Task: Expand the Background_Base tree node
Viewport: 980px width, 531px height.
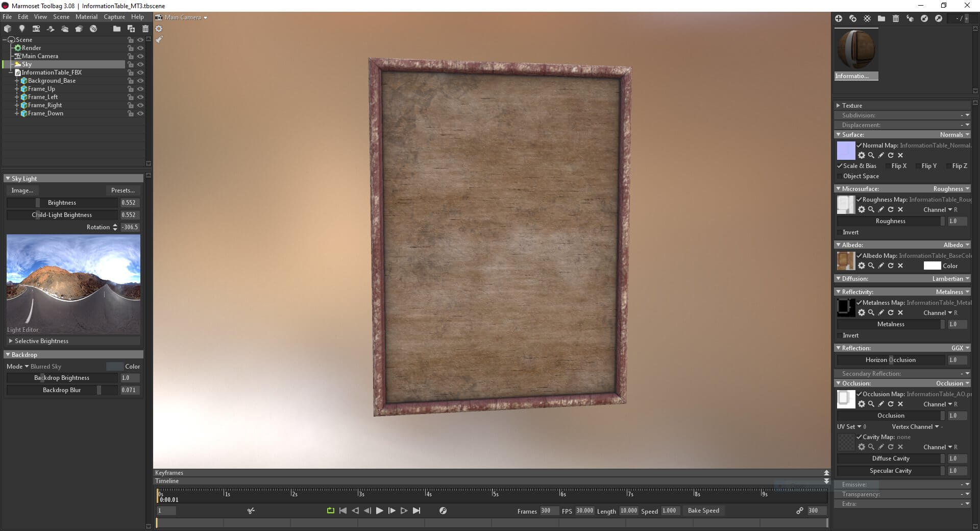Action: (x=17, y=81)
